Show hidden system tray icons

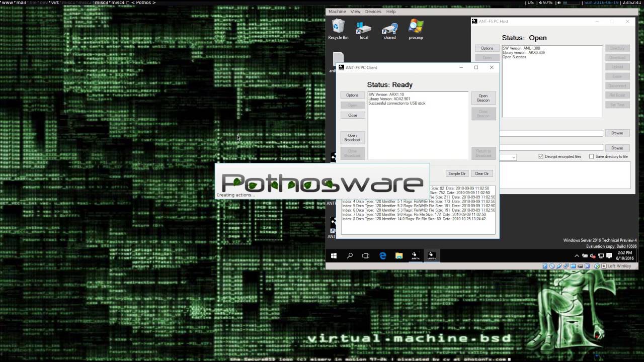coord(577,256)
